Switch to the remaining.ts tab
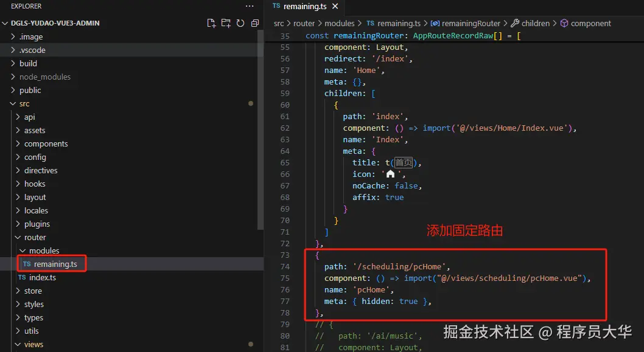The width and height of the screenshot is (644, 352). pyautogui.click(x=305, y=6)
